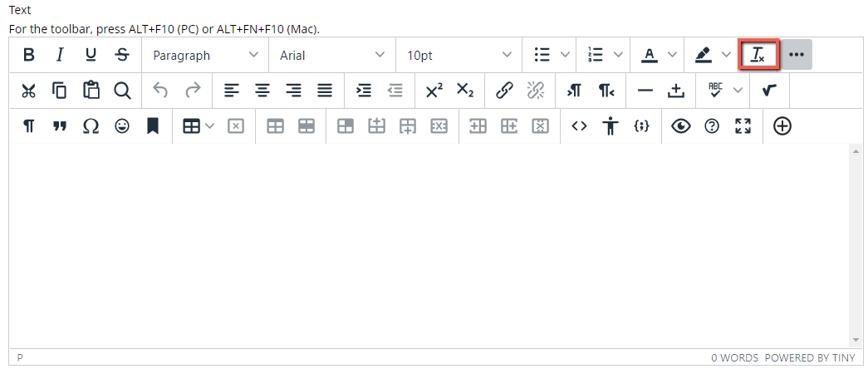The width and height of the screenshot is (868, 369).
Task: Insert code sample braces icon
Action: pos(641,126)
